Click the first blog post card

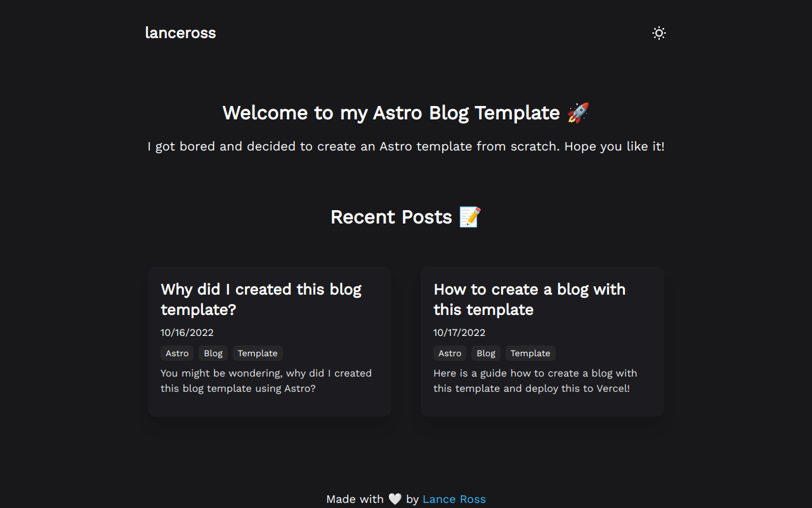click(x=269, y=341)
